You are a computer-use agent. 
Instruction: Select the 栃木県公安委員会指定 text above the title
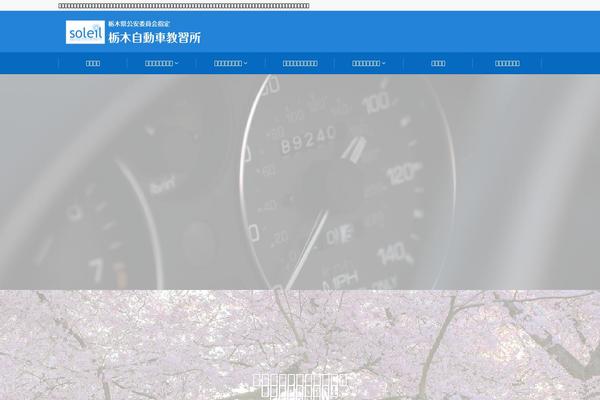tap(139, 24)
